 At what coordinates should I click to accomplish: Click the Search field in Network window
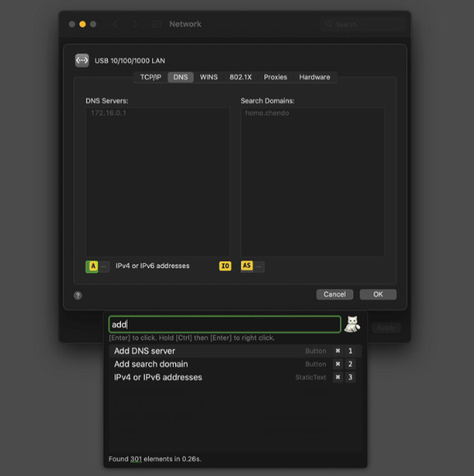(x=362, y=24)
